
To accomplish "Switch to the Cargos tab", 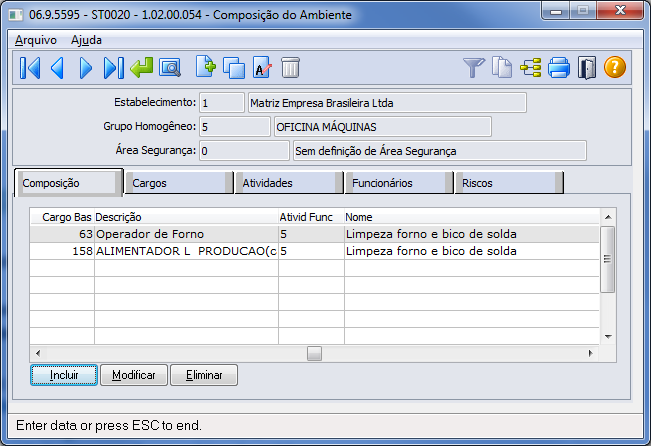I will (x=179, y=183).
